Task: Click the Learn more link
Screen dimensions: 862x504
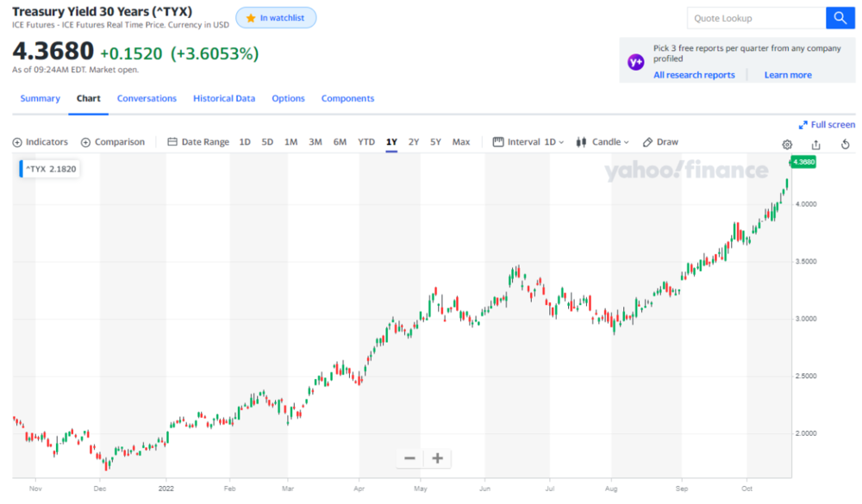Action: pyautogui.click(x=788, y=75)
